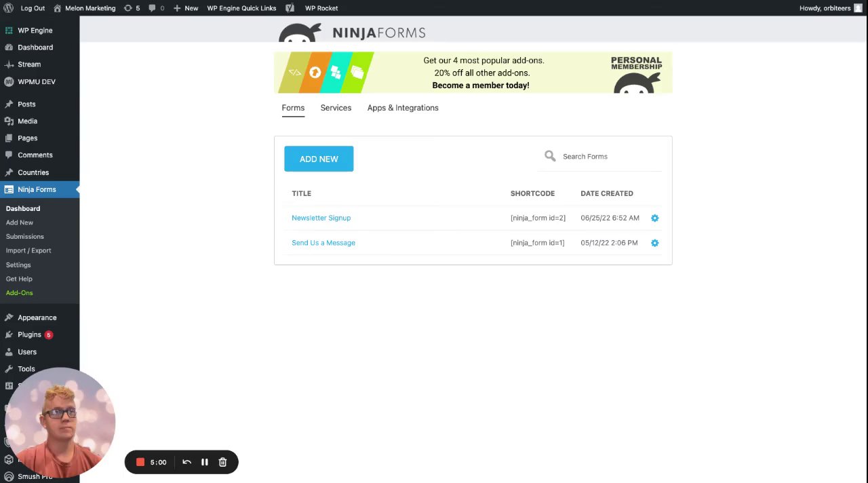Open the Get Help submenu item
This screenshot has width=868, height=483.
click(x=19, y=279)
